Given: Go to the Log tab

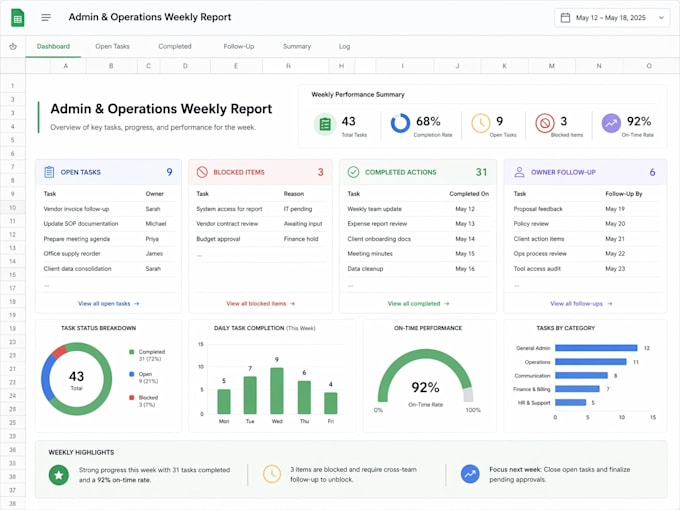Looking at the screenshot, I should pyautogui.click(x=344, y=46).
